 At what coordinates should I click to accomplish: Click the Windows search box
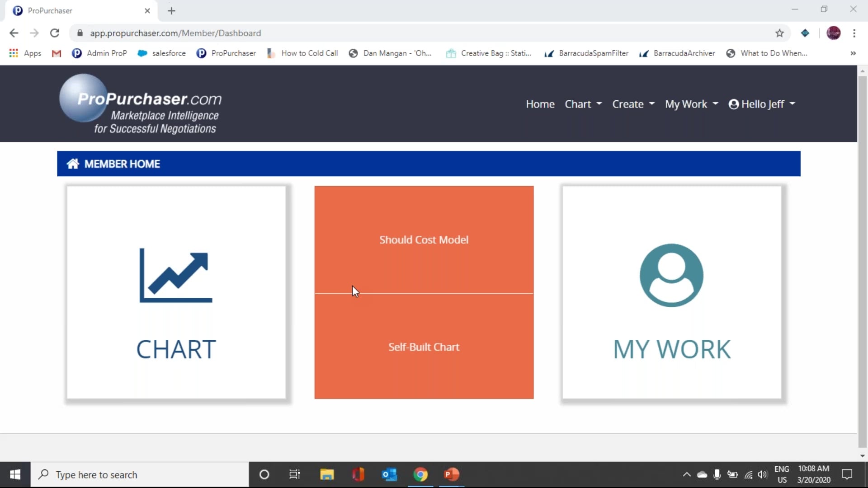(140, 474)
